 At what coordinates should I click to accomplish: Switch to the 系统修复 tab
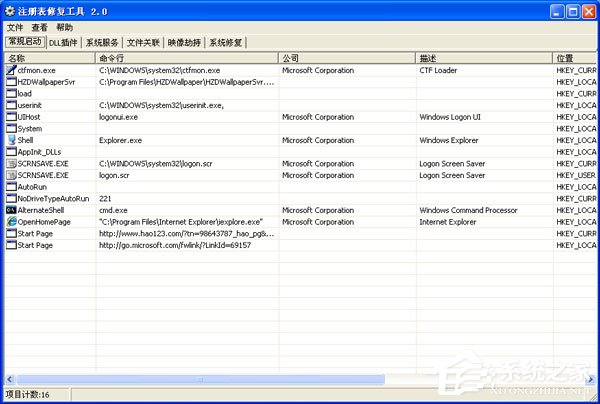pyautogui.click(x=226, y=42)
